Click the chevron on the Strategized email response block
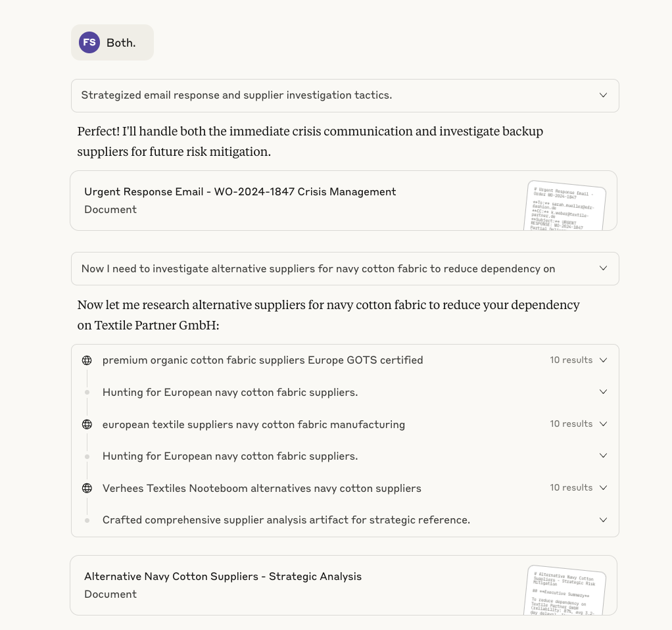The image size is (672, 630). coord(603,95)
